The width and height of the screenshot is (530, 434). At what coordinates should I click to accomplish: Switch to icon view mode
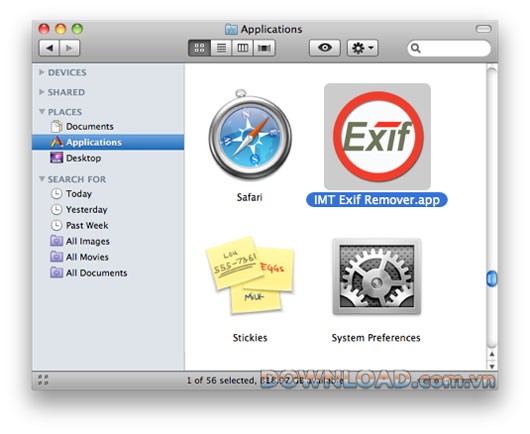click(x=199, y=48)
